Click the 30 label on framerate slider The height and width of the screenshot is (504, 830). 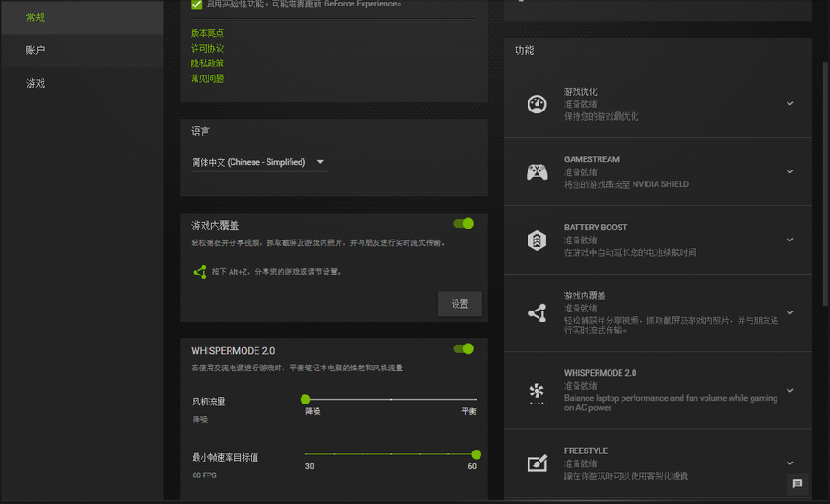click(x=310, y=466)
